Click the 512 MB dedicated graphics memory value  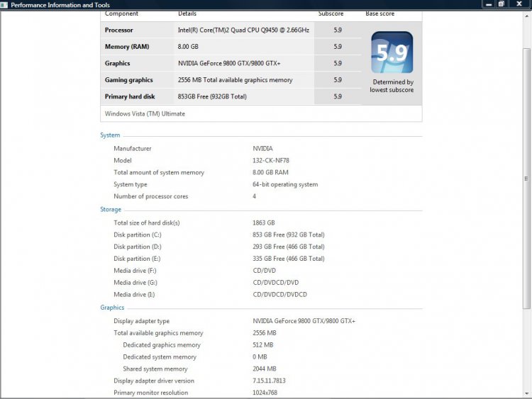[263, 344]
